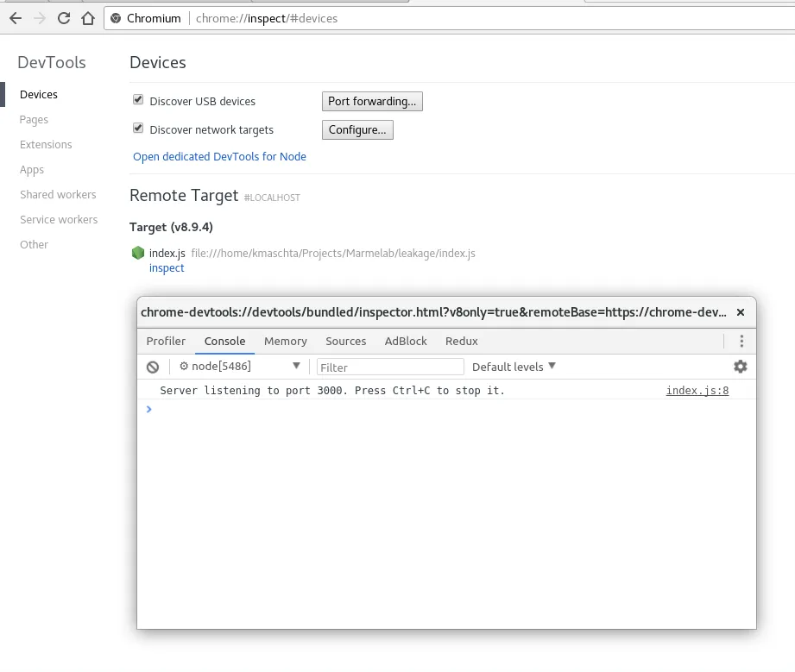Open dedicated DevTools for Node
This screenshot has height=672, width=795.
click(x=218, y=156)
